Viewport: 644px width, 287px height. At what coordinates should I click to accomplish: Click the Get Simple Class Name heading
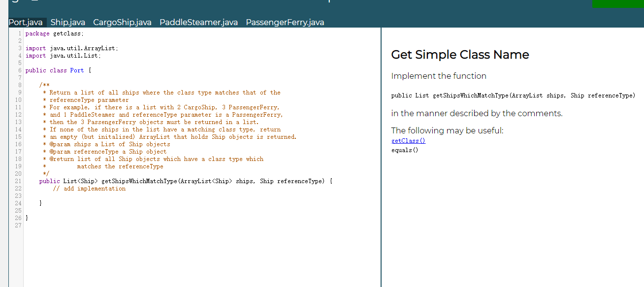(x=460, y=55)
